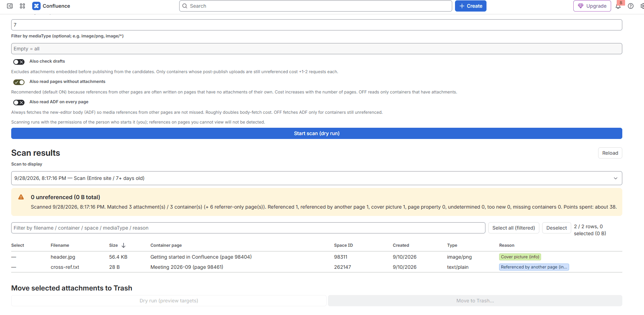
Task: Select all filtered rows
Action: tap(513, 228)
